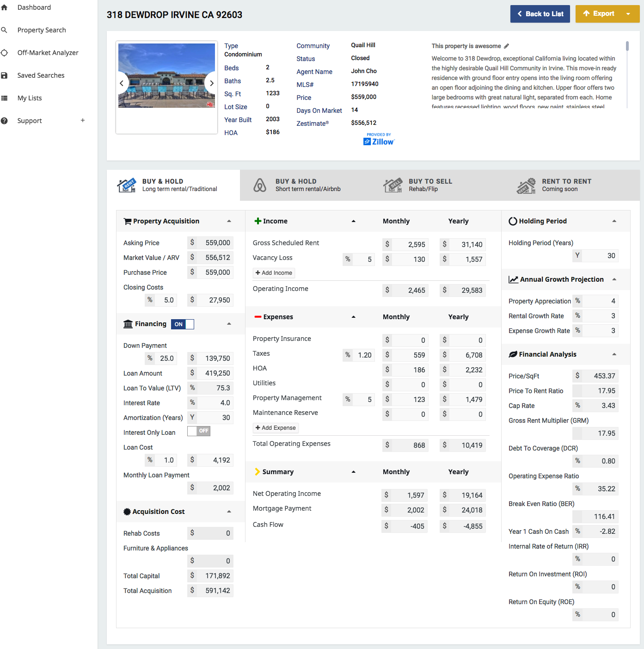The width and height of the screenshot is (644, 649).
Task: Collapse Annual Growth Projection section
Action: 614,279
